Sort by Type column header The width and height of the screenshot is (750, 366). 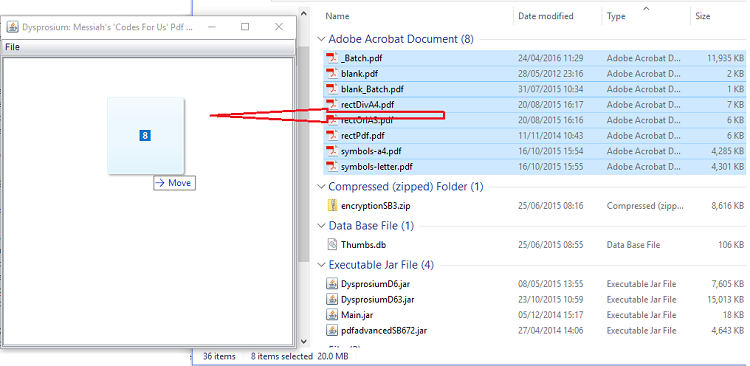click(616, 16)
